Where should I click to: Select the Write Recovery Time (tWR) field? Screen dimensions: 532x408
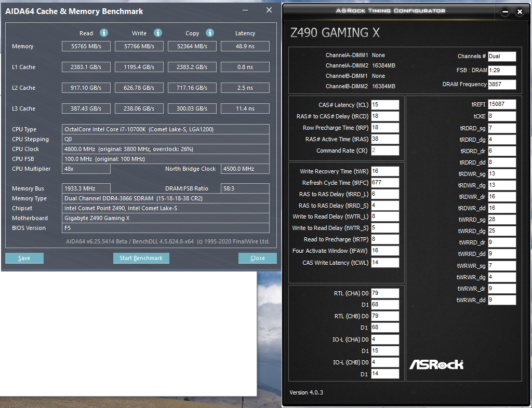coord(385,171)
